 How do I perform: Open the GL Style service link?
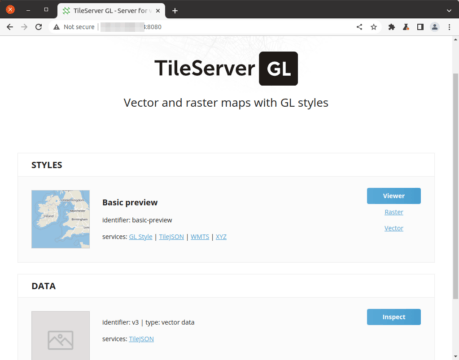point(140,237)
